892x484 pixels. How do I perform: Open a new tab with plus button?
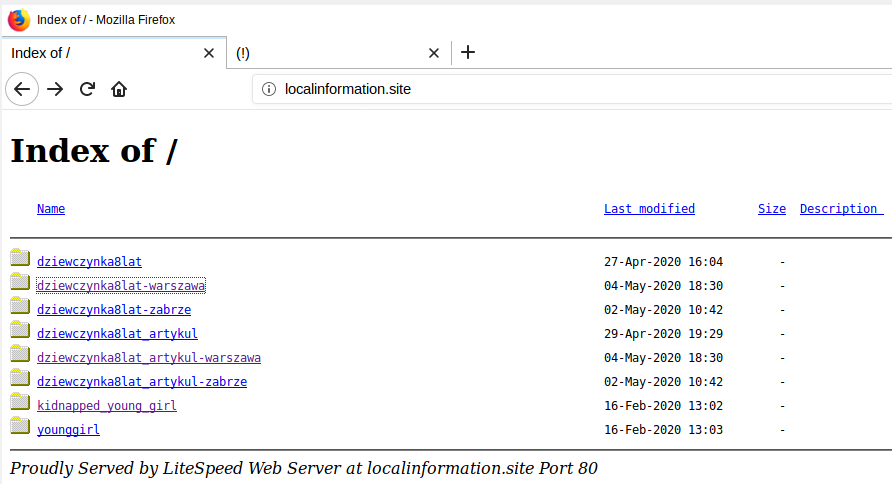(468, 53)
